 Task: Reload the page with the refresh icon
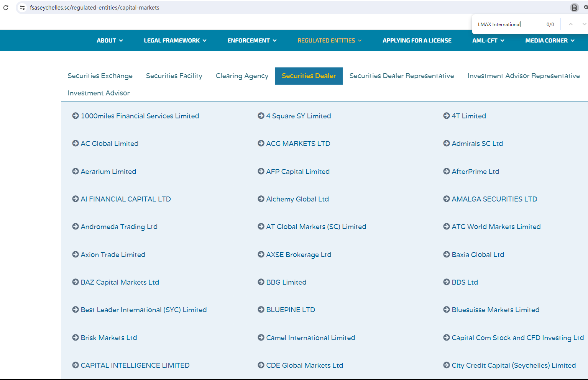(x=6, y=8)
